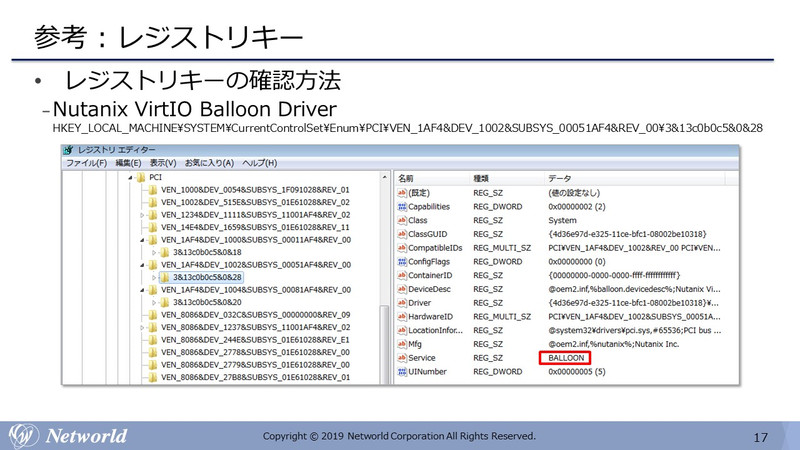Image resolution: width=800 pixels, height=450 pixels.
Task: Click the ConfigFlags DWORD value icon
Action: (x=402, y=262)
